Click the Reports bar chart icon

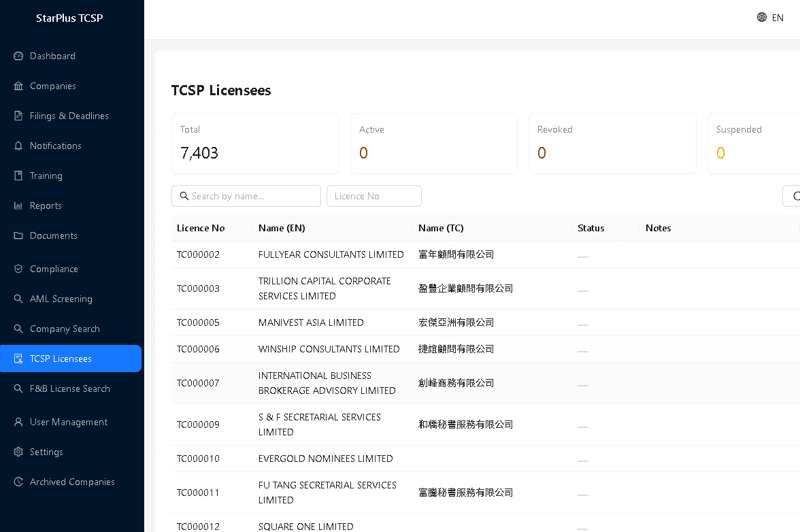[x=18, y=205]
